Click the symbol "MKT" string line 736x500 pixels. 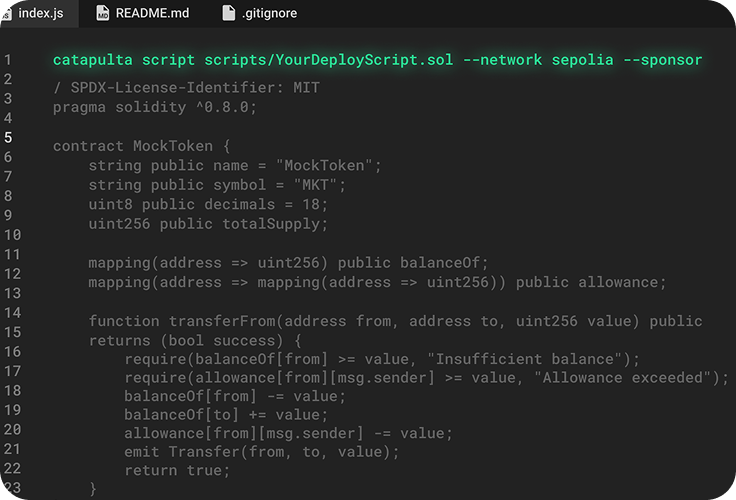click(217, 185)
